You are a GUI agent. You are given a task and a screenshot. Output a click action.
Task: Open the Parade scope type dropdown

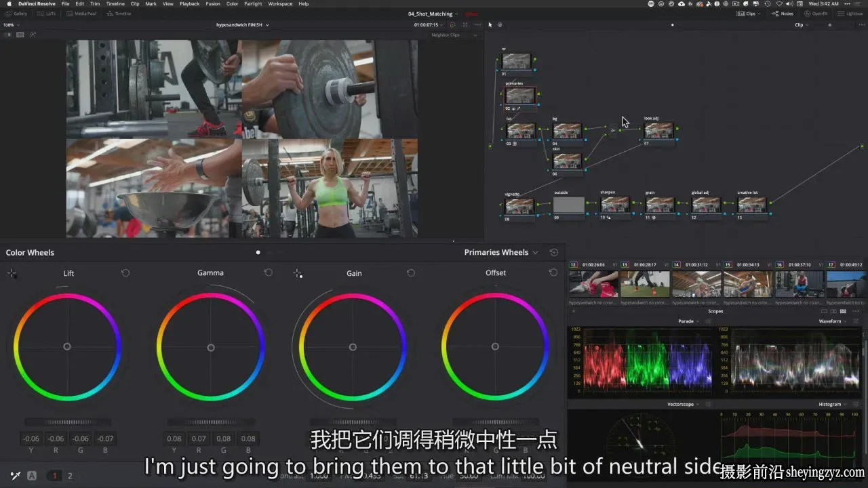(688, 321)
